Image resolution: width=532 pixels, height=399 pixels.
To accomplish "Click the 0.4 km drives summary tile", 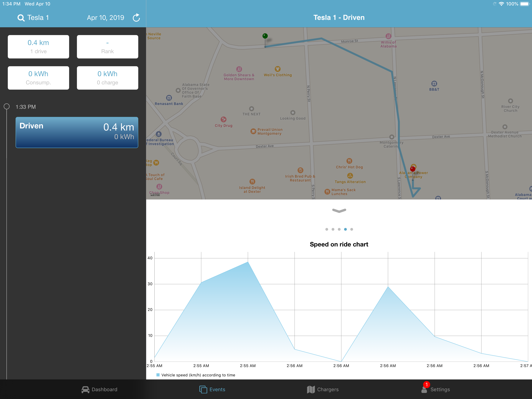I will [38, 47].
